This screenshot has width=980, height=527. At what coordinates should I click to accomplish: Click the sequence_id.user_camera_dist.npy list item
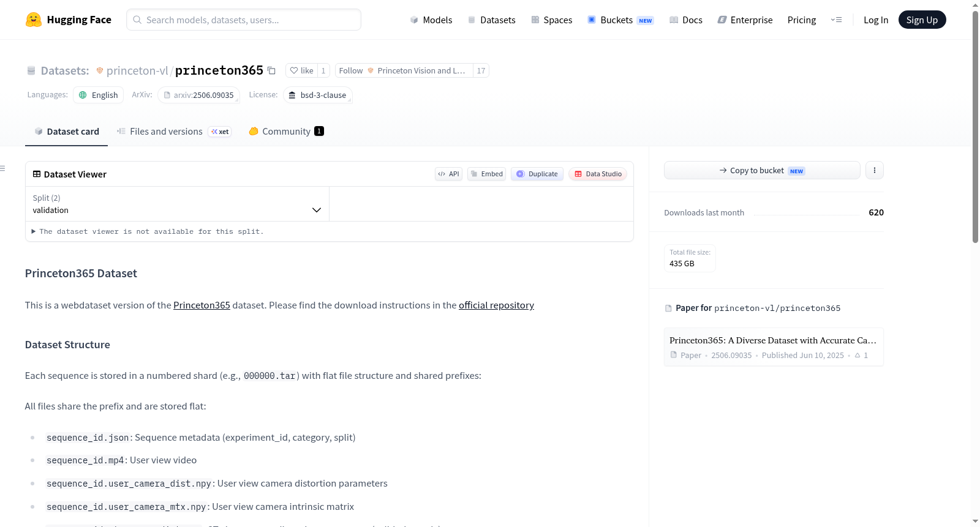pyautogui.click(x=217, y=483)
